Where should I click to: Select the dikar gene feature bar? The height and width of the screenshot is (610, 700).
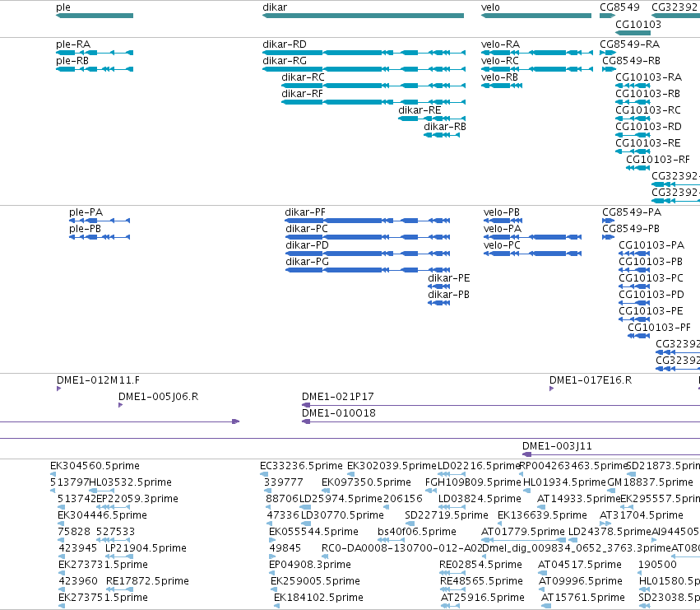coord(363,16)
